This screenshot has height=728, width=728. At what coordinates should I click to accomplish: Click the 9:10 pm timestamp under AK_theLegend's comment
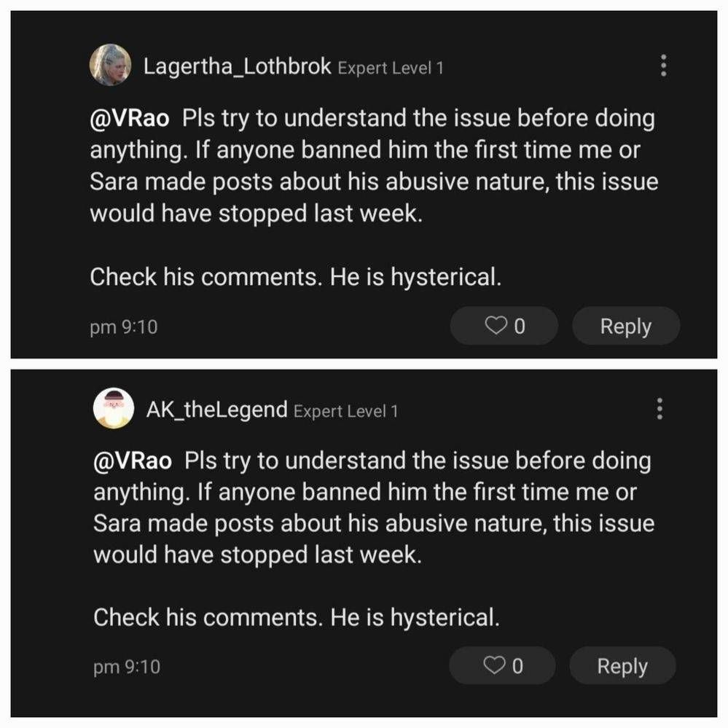(127, 667)
